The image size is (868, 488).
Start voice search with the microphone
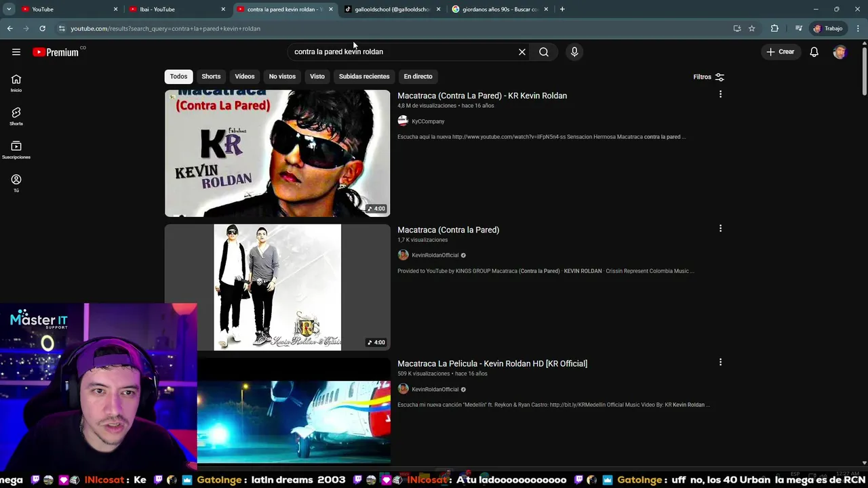574,52
